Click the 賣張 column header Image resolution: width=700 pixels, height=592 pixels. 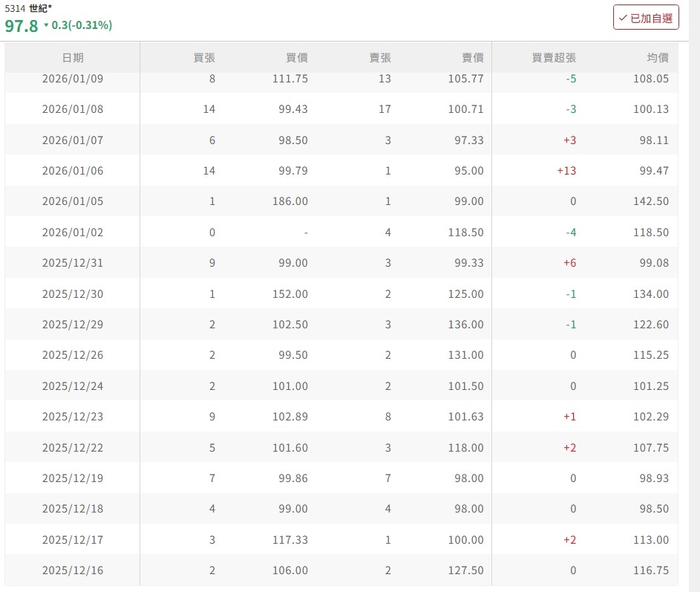click(380, 58)
